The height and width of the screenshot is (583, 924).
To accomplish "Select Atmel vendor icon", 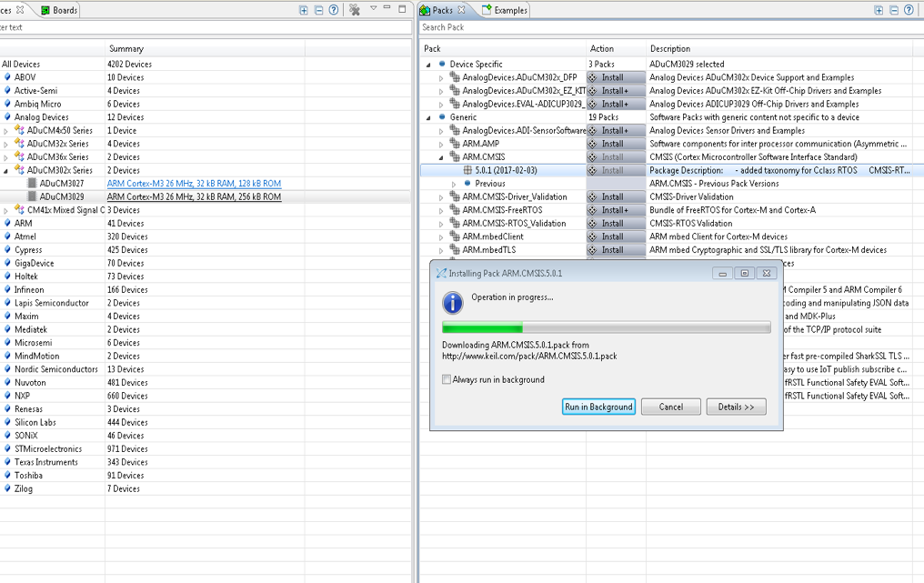I will click(7, 236).
